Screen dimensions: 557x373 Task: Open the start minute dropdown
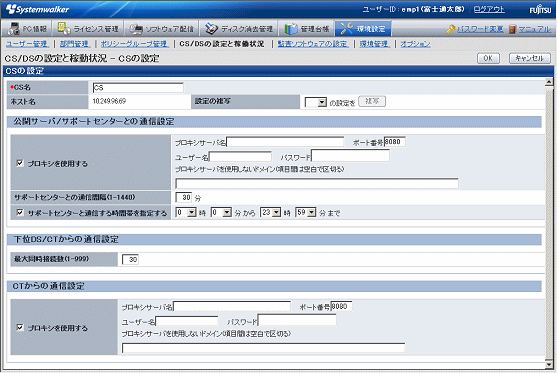click(221, 212)
